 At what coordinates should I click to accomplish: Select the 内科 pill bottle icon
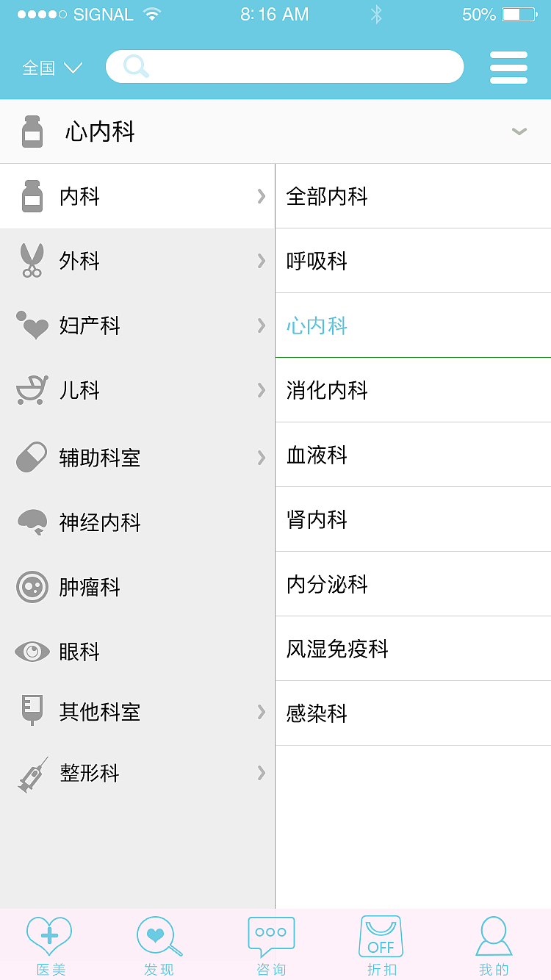pyautogui.click(x=32, y=196)
